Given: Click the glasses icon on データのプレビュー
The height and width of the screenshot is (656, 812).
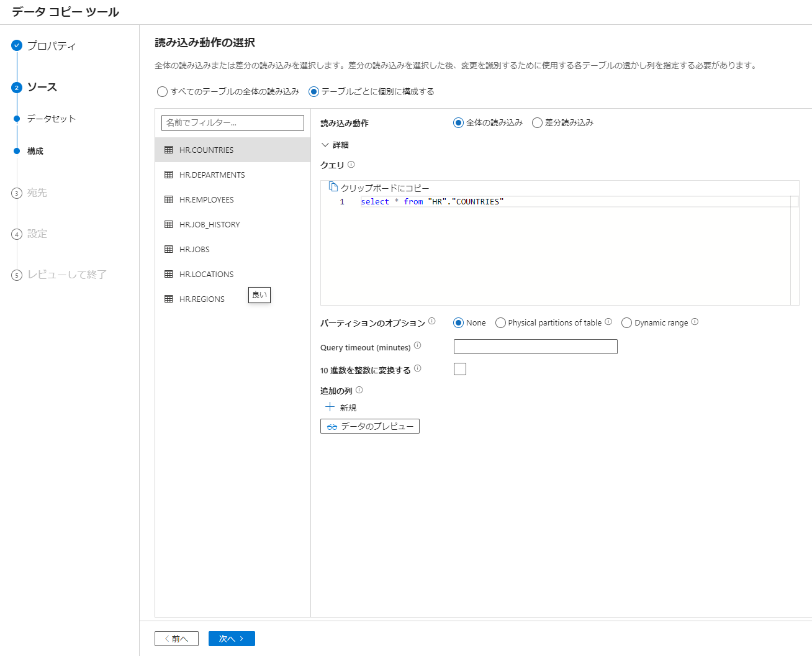Looking at the screenshot, I should (332, 426).
